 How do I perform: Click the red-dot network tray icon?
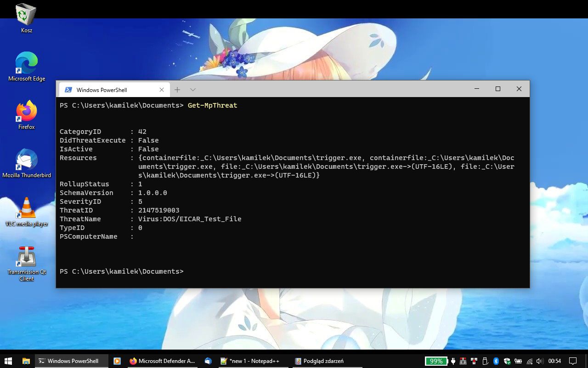(474, 361)
